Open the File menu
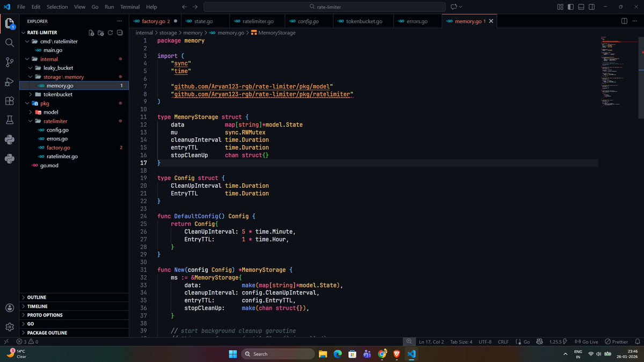644x362 pixels. pyautogui.click(x=21, y=7)
